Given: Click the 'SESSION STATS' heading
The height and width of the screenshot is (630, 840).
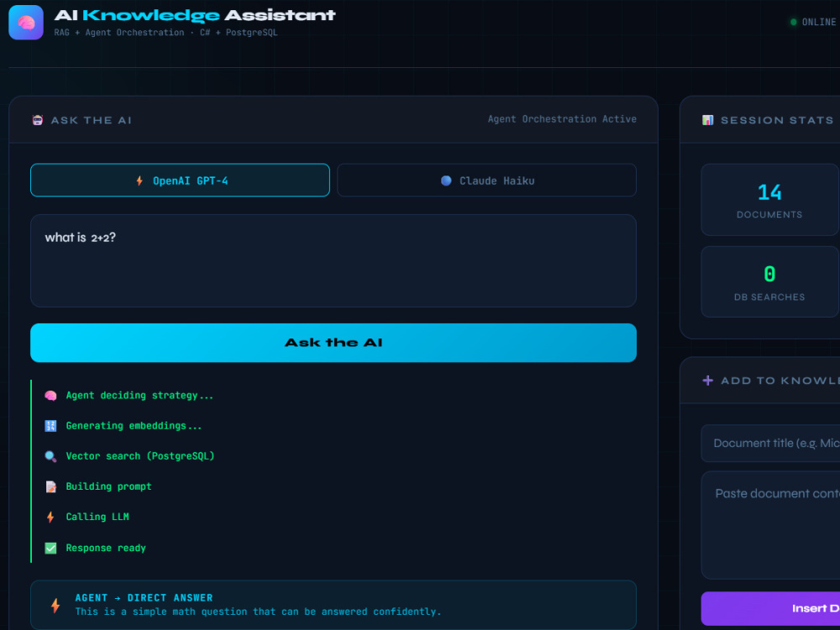Looking at the screenshot, I should pos(777,120).
